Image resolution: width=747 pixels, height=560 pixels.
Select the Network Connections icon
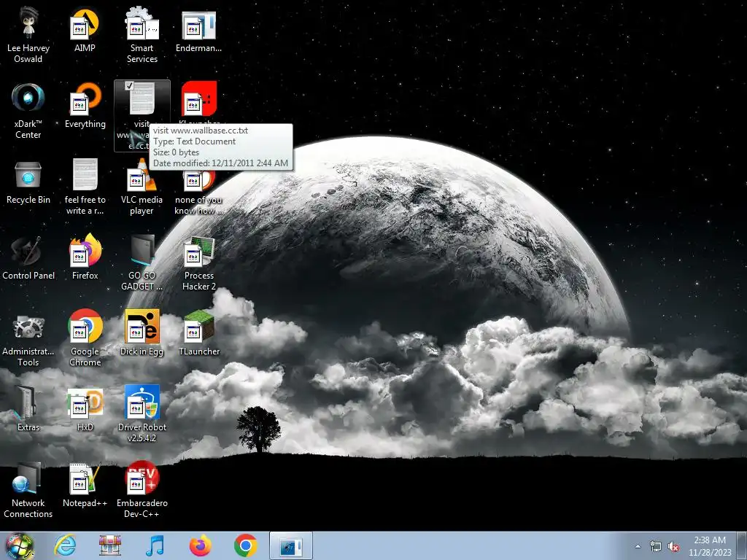tap(28, 489)
